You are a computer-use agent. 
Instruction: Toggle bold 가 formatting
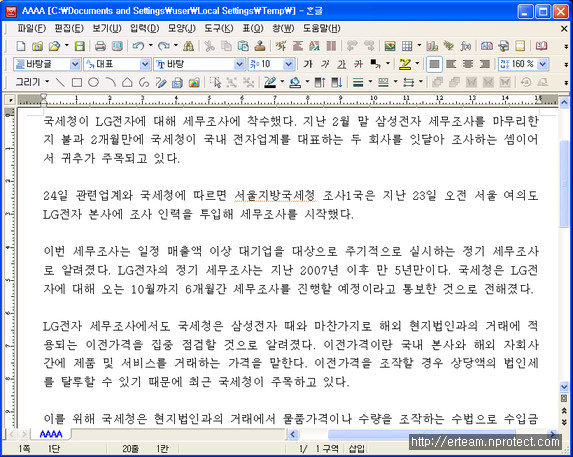tap(308, 64)
